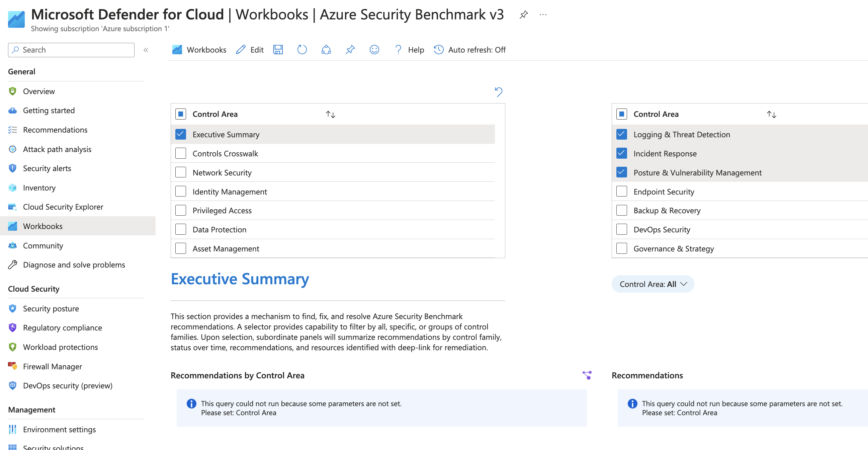Click the Defender for Cloud logo icon
The height and width of the screenshot is (450, 868).
pyautogui.click(x=16, y=19)
